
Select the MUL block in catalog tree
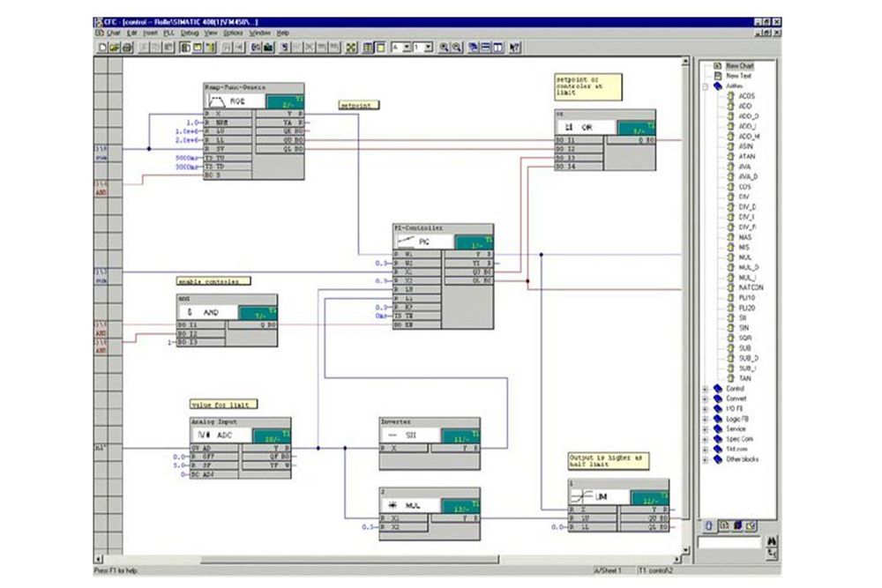point(745,257)
